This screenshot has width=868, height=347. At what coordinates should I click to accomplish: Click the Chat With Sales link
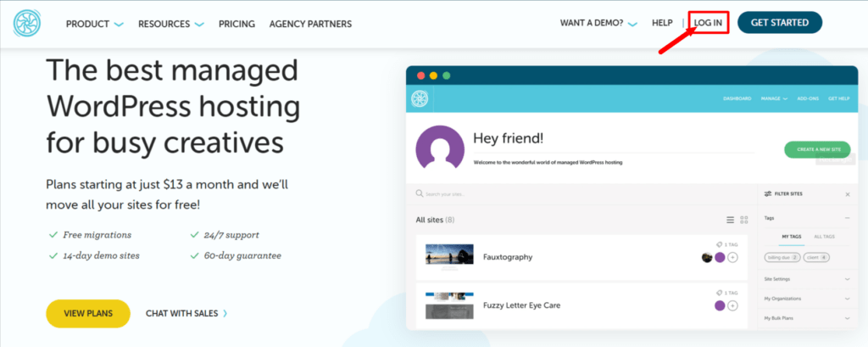pyautogui.click(x=186, y=314)
